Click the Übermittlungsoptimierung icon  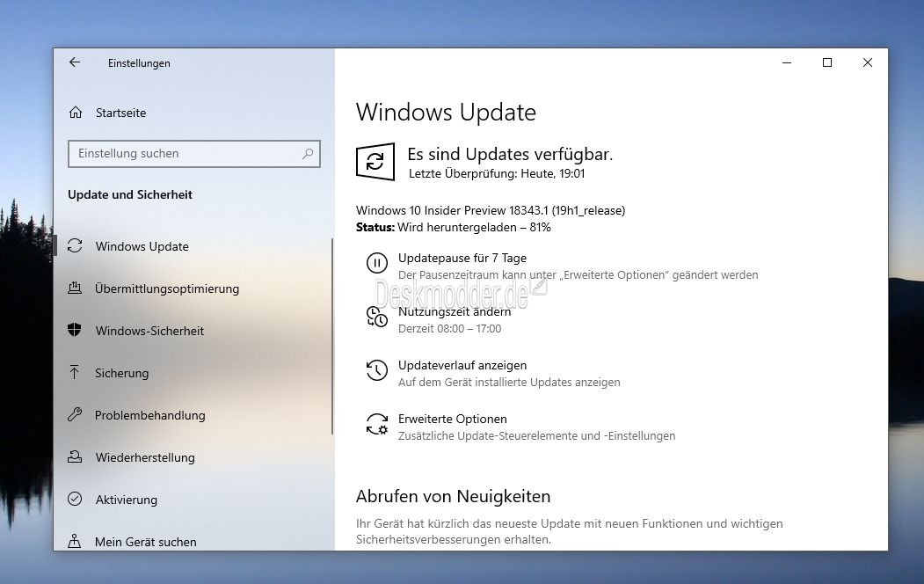[75, 288]
